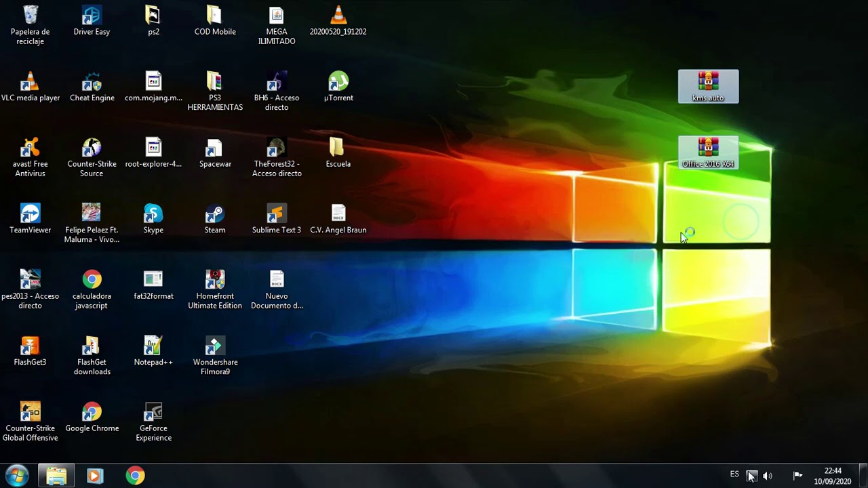Select the VLC media player shortcut
This screenshot has height=488, width=868.
click(x=31, y=86)
